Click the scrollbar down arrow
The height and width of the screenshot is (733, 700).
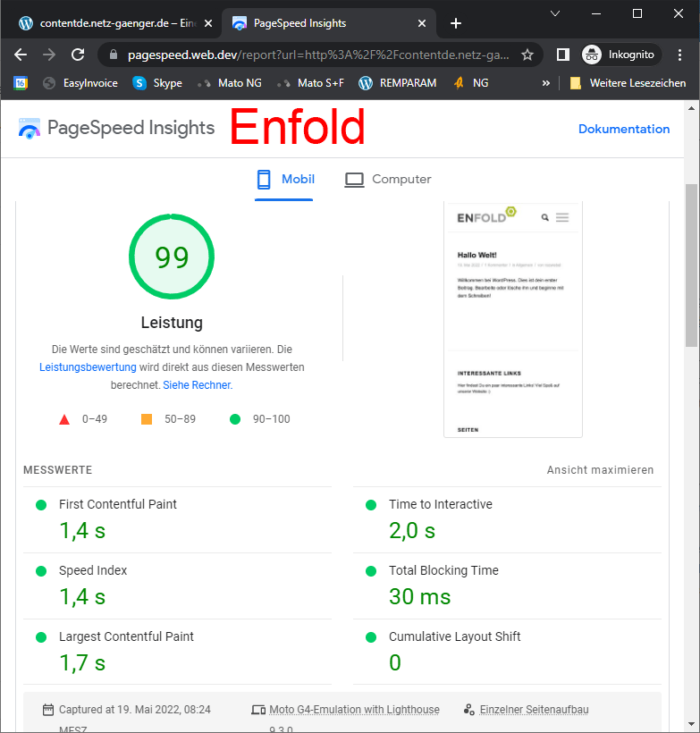coord(692,725)
